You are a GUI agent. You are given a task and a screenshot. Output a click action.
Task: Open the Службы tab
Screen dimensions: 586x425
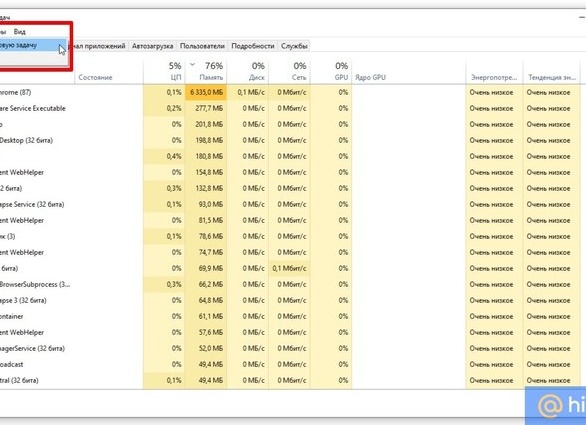point(294,46)
